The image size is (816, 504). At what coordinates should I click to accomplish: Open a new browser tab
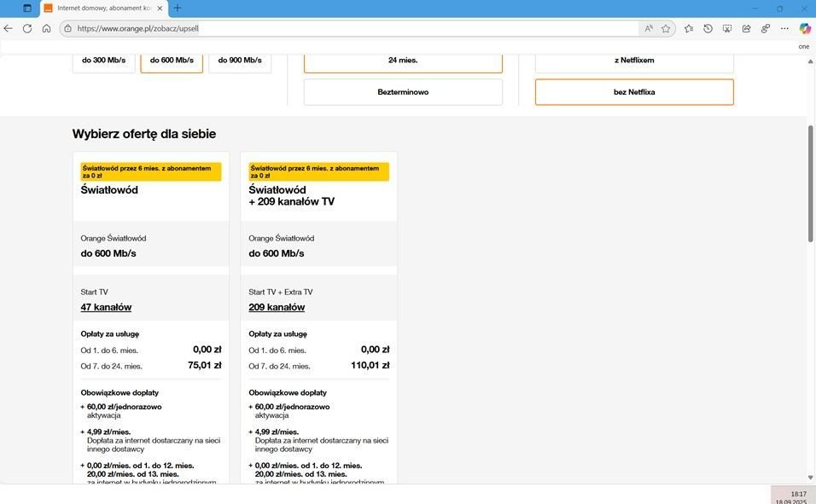point(178,9)
